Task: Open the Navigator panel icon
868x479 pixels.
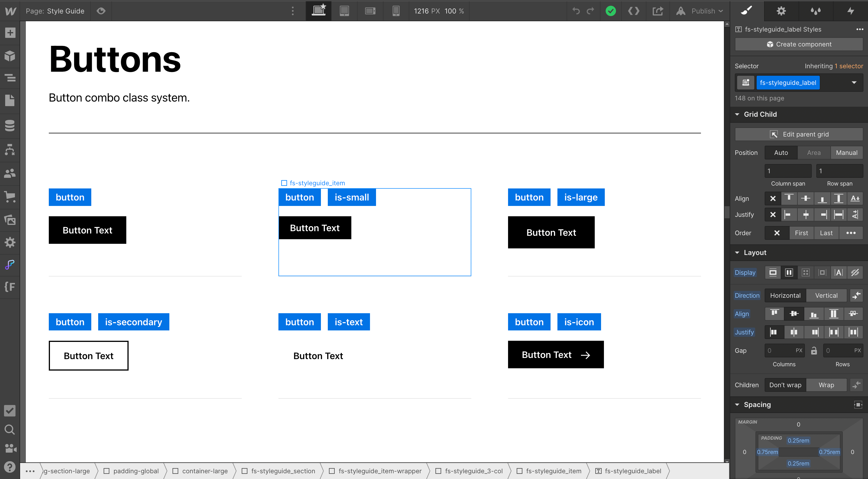Action: 10,78
